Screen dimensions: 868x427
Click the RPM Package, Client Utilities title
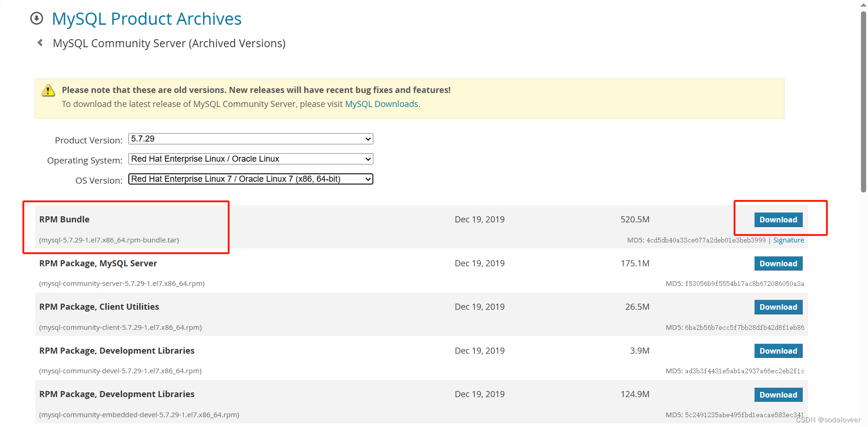tap(99, 307)
